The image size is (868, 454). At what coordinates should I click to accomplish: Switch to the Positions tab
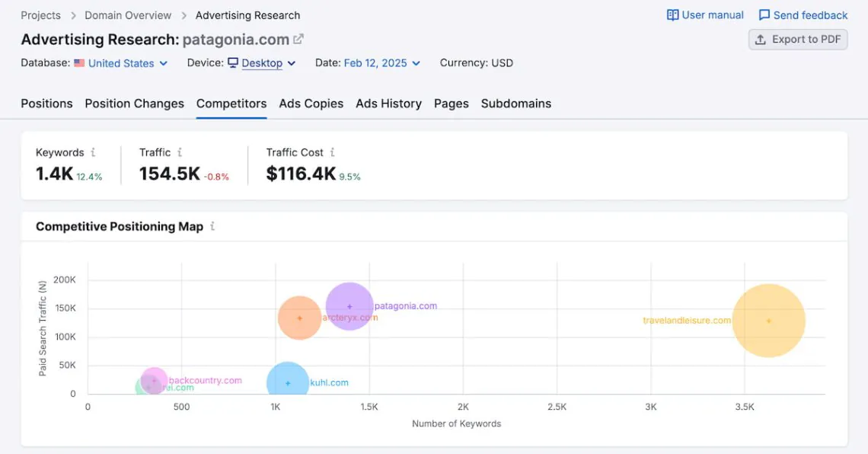(46, 104)
